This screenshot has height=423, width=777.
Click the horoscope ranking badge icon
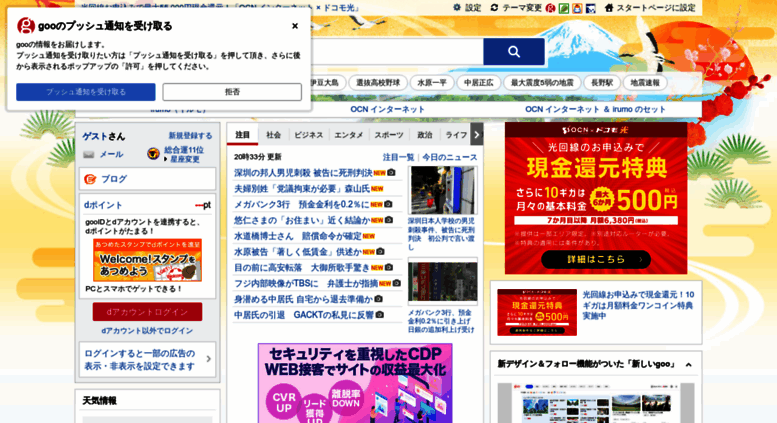coord(153,153)
